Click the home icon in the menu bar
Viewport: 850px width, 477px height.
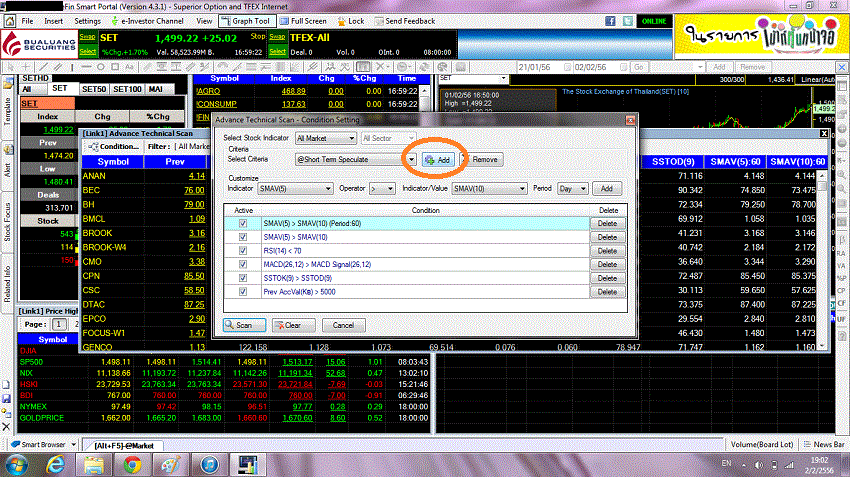coord(9,21)
